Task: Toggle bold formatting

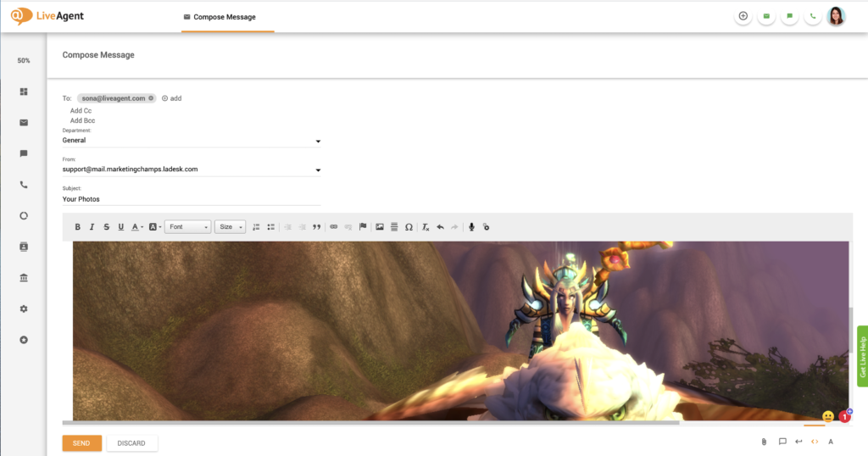Action: tap(78, 227)
